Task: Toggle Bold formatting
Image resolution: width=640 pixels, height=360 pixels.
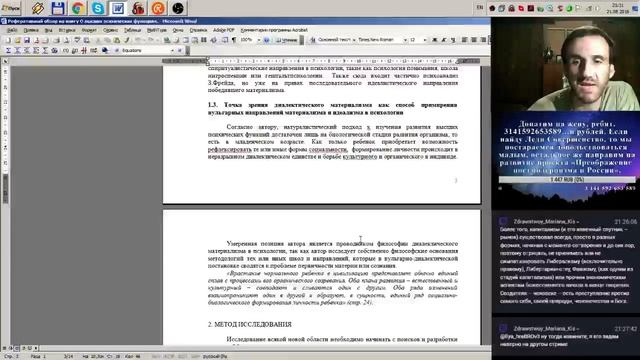Action: [x=434, y=40]
